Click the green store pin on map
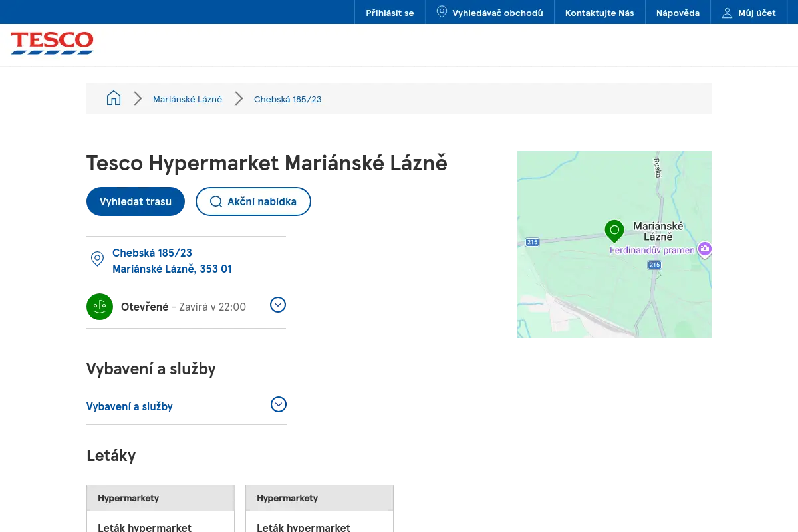The height and width of the screenshot is (532, 798). (614, 231)
